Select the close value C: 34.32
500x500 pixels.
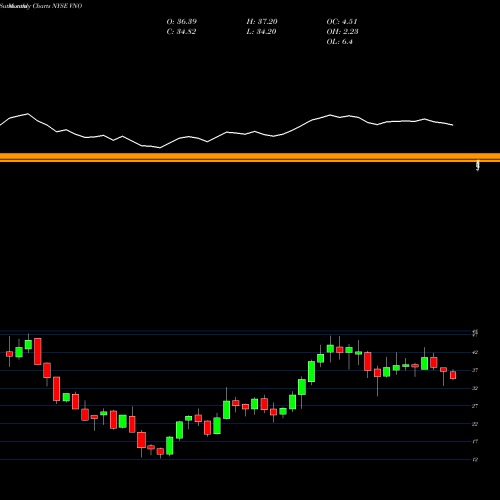click(181, 32)
